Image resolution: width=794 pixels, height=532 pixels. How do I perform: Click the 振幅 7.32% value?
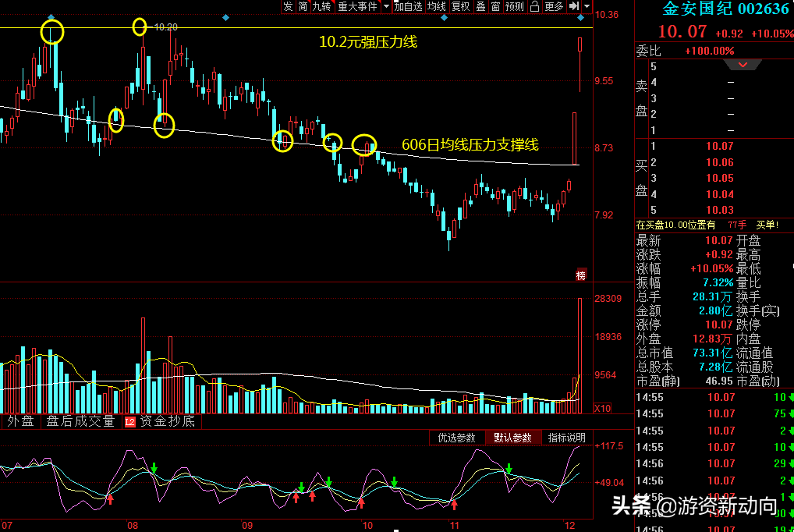coord(718,282)
